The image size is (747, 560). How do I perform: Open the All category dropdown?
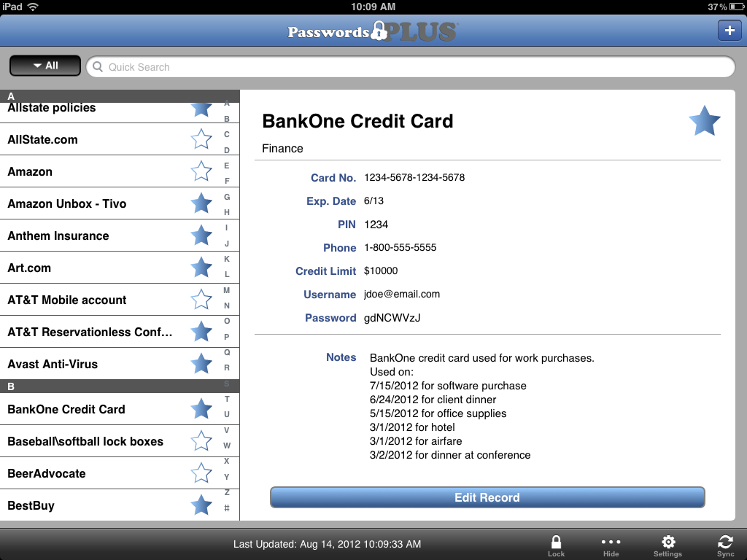point(45,66)
